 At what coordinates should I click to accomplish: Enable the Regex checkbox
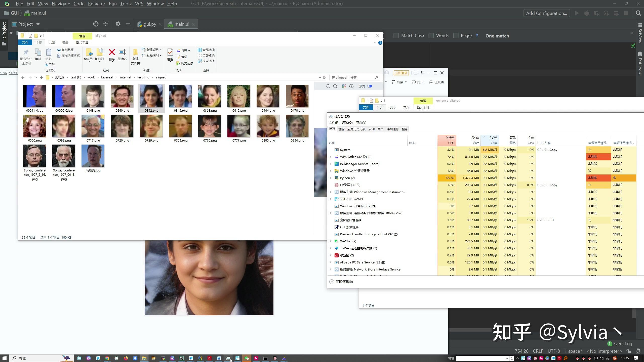[456, 36]
